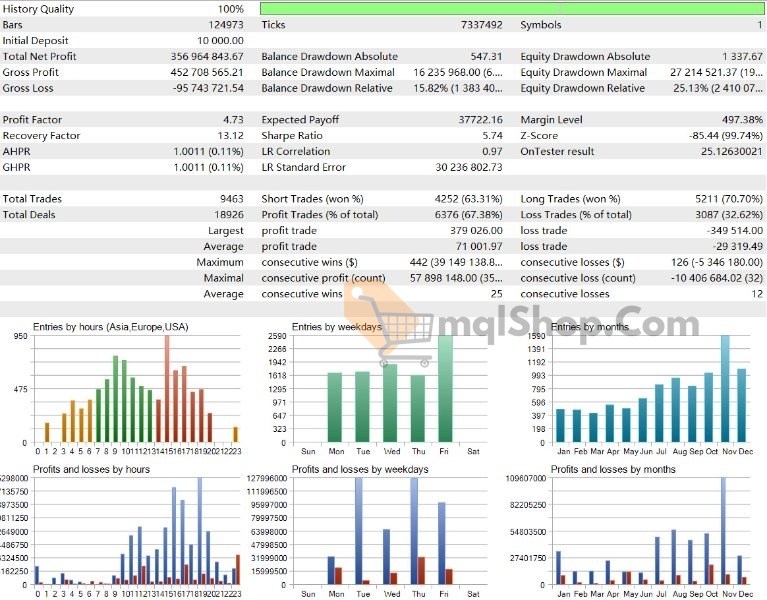Click the Nov bar in Entries by months
Viewport: 767px width, 600px height.
click(725, 389)
